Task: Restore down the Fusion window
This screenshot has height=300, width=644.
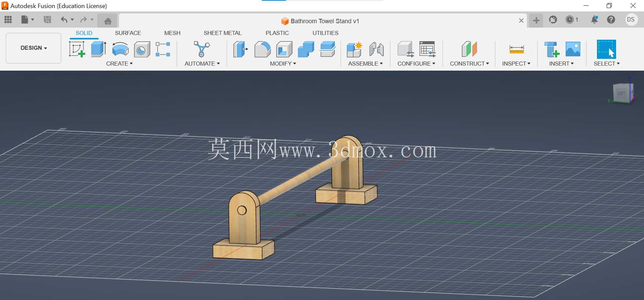Action: tap(609, 6)
